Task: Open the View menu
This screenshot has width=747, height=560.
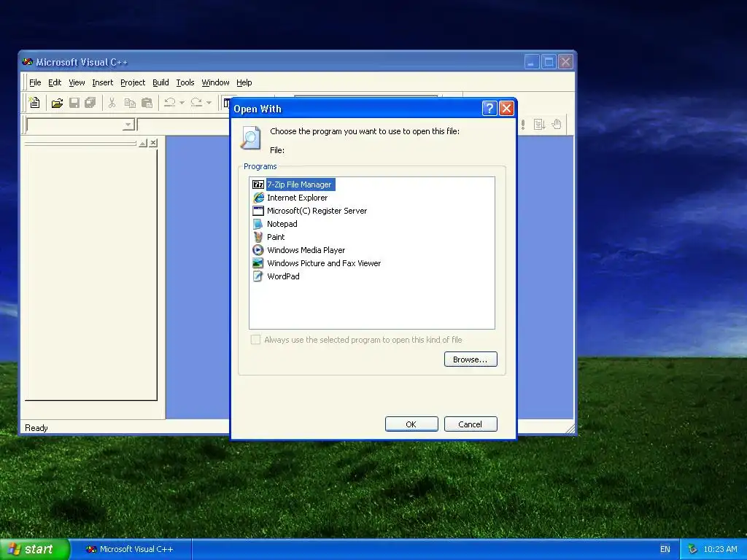Action: (77, 82)
